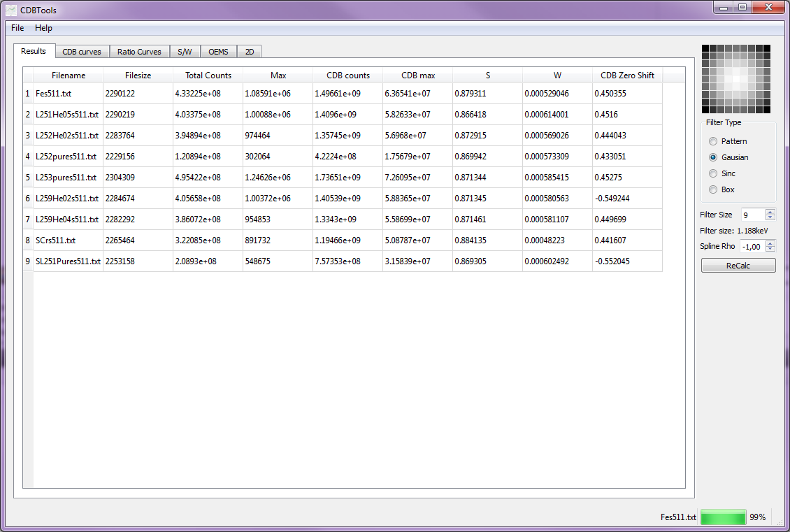Maximize the CDBTools window
The width and height of the screenshot is (790, 532).
tap(742, 8)
